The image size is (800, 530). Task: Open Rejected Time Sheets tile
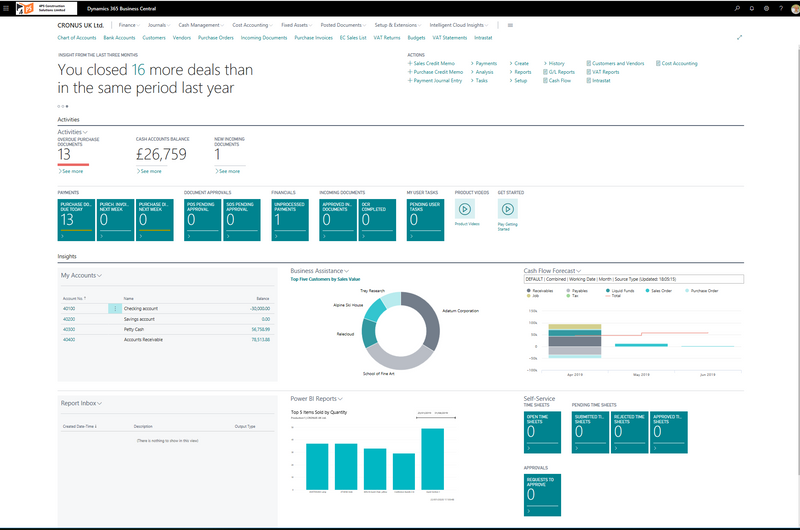click(x=630, y=433)
